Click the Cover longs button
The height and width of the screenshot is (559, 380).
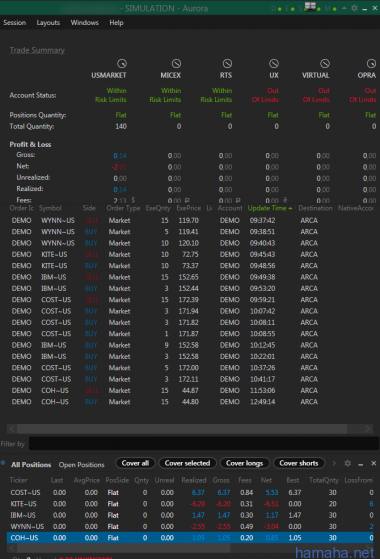[245, 463]
